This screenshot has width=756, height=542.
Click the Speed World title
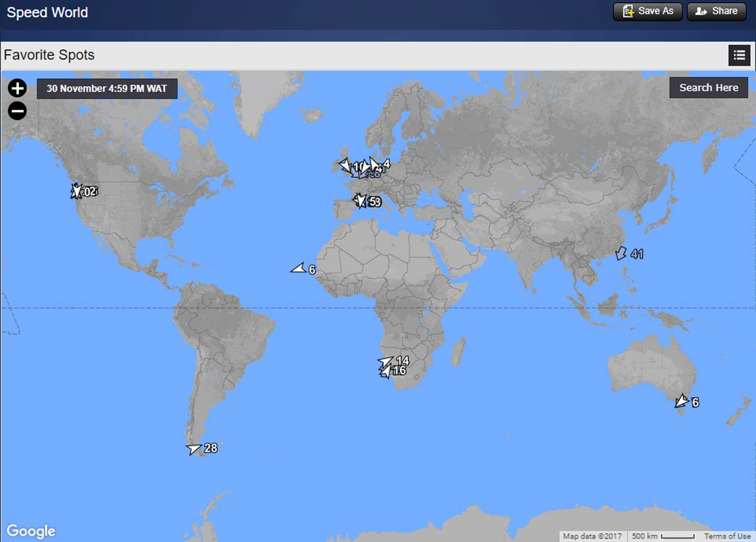pyautogui.click(x=47, y=13)
